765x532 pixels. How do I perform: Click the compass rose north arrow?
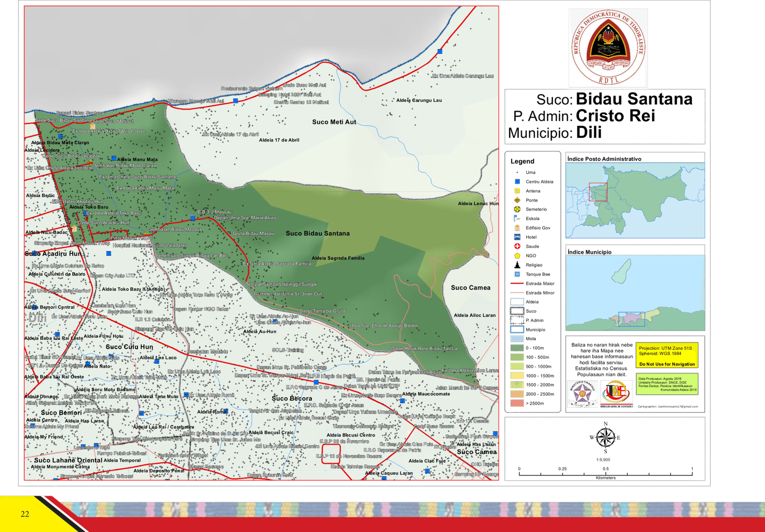pyautogui.click(x=605, y=437)
